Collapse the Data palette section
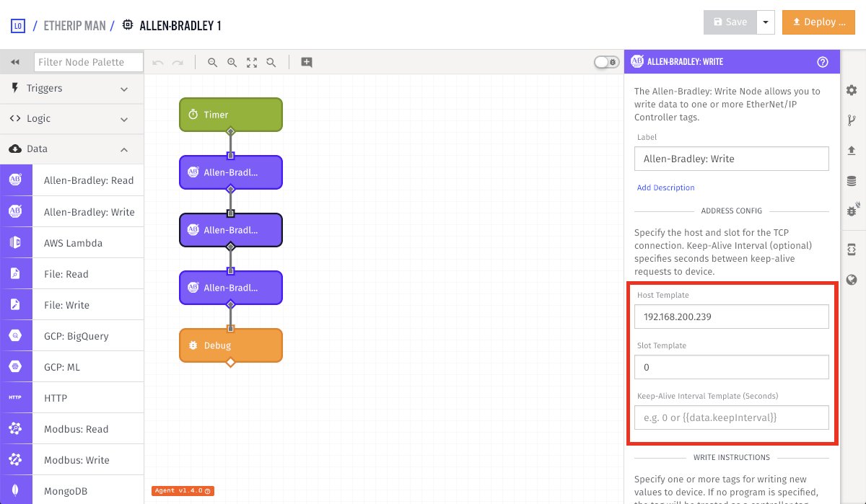 tap(72, 149)
